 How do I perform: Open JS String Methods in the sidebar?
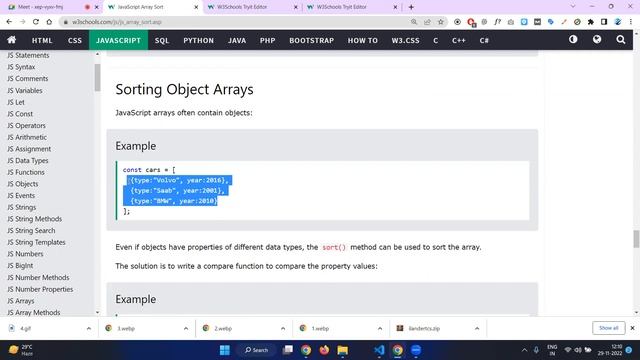point(34,219)
